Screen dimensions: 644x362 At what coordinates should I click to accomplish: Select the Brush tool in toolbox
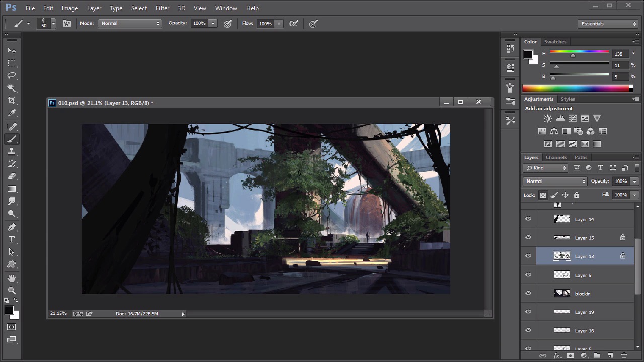pos(12,139)
